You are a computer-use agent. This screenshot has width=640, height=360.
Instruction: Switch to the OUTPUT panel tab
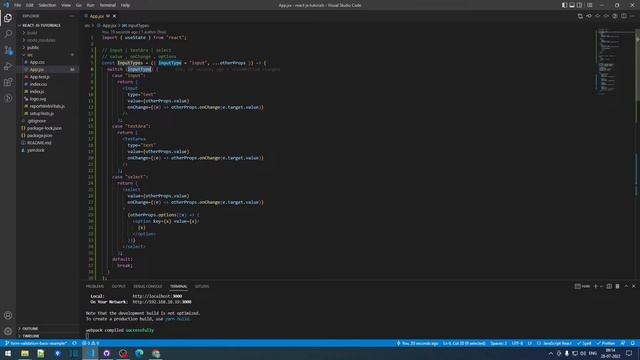119,286
